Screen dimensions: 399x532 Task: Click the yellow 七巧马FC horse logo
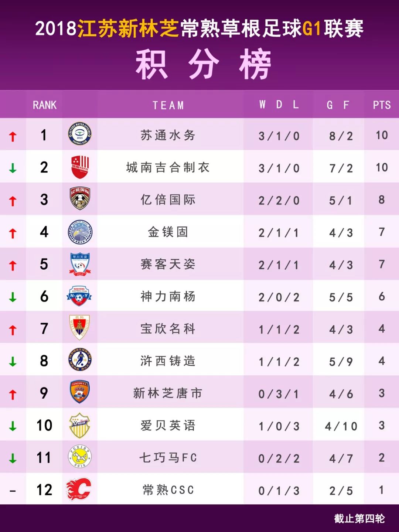click(x=80, y=457)
